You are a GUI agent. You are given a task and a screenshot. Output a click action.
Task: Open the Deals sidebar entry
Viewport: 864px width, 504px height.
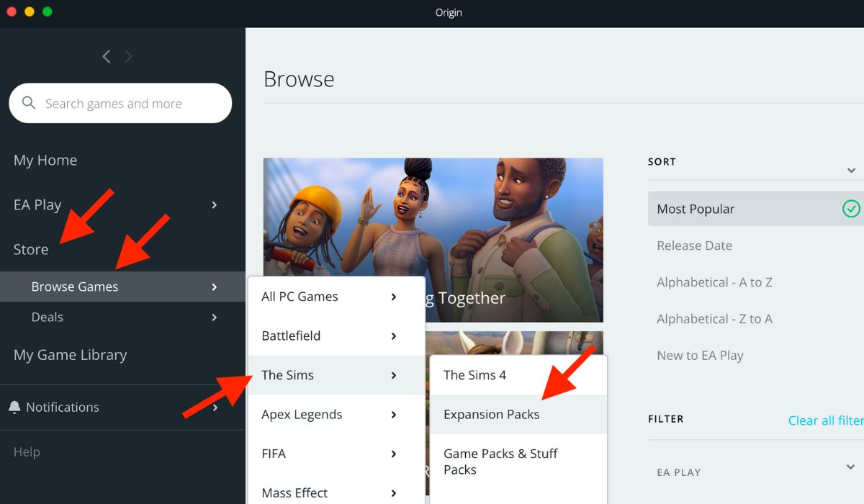(x=48, y=317)
